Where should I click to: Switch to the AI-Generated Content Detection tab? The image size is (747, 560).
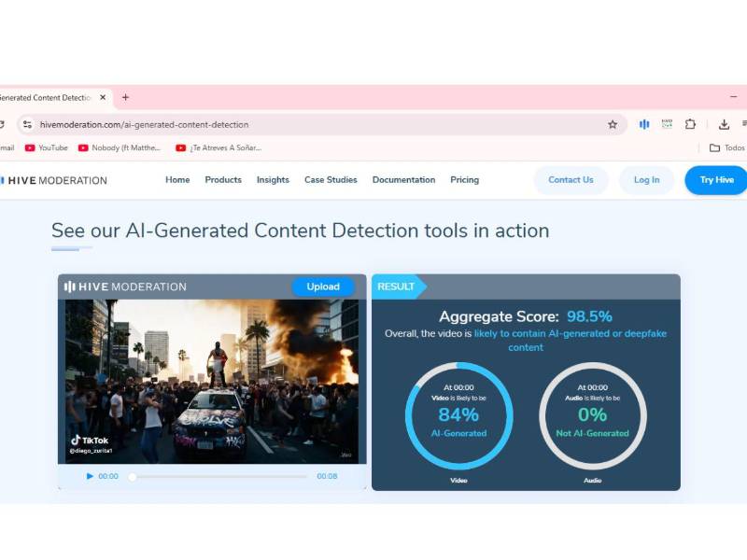point(47,97)
